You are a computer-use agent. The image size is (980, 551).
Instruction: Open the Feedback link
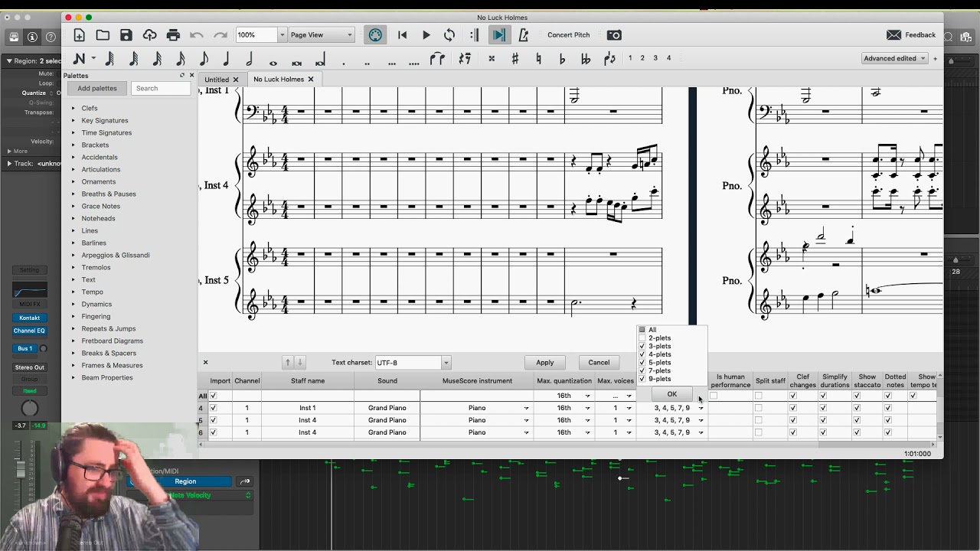point(911,35)
